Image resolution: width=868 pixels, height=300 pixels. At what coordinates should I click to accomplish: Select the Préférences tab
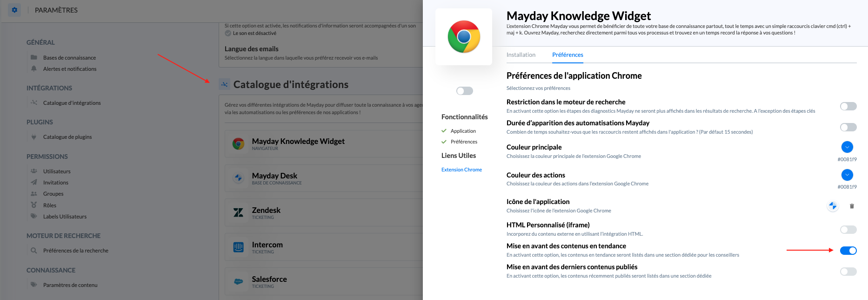(568, 55)
